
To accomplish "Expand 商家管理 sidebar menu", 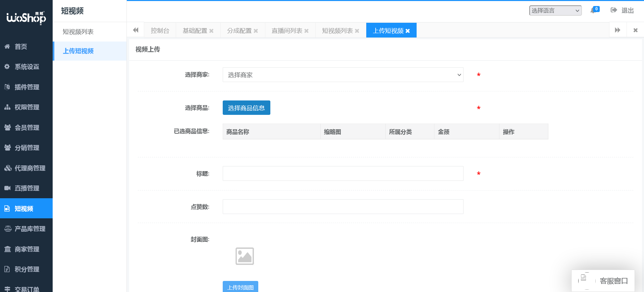I will [x=26, y=249].
